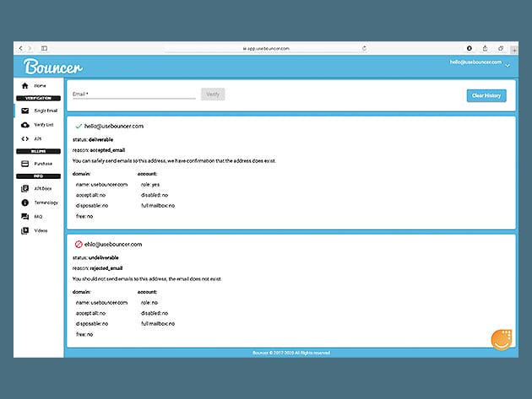Open the Purchase card icon

coord(24,164)
